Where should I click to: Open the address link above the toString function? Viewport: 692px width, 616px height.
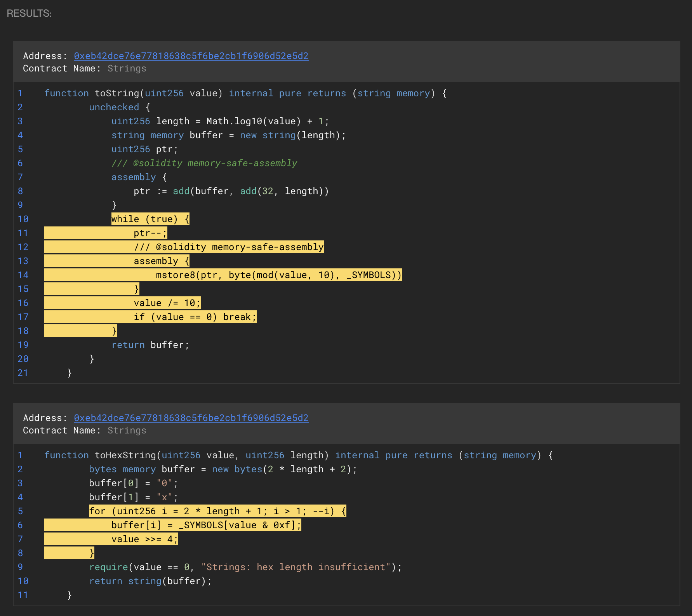coord(191,56)
